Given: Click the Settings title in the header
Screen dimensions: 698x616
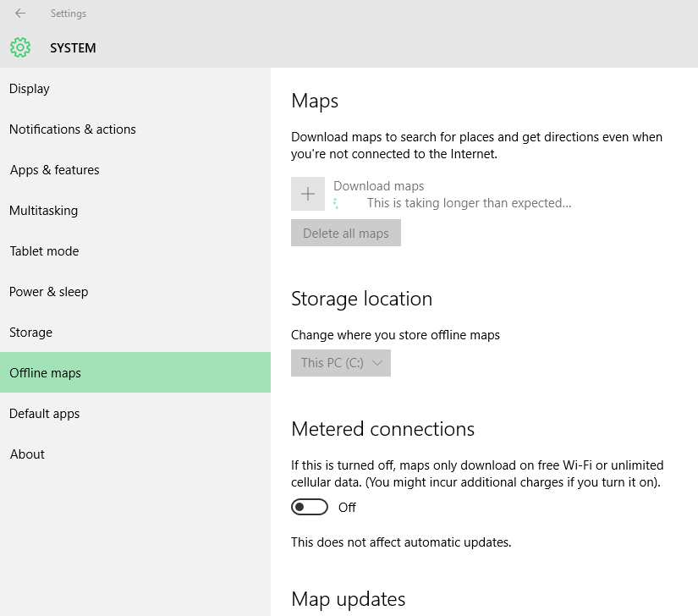Looking at the screenshot, I should 68,13.
